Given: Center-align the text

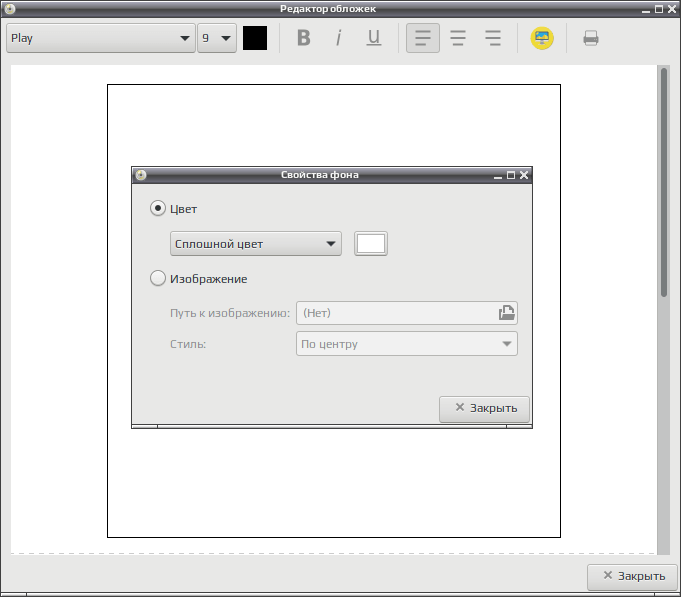Looking at the screenshot, I should click(458, 38).
